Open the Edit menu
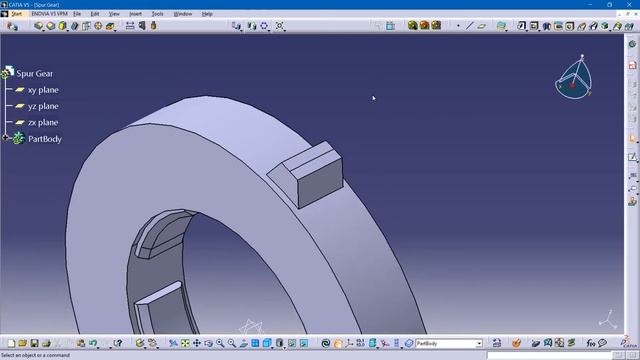This screenshot has height=360, width=640. click(x=95, y=14)
